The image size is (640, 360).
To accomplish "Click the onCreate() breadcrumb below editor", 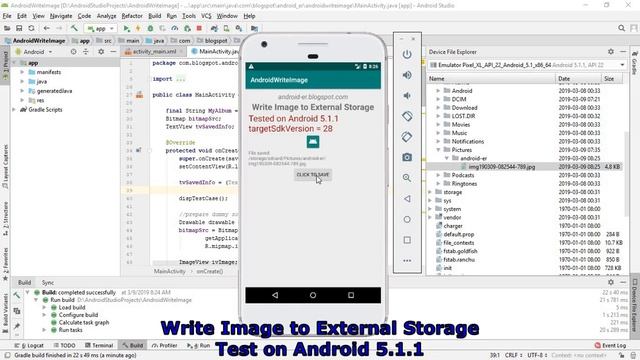I will (210, 271).
